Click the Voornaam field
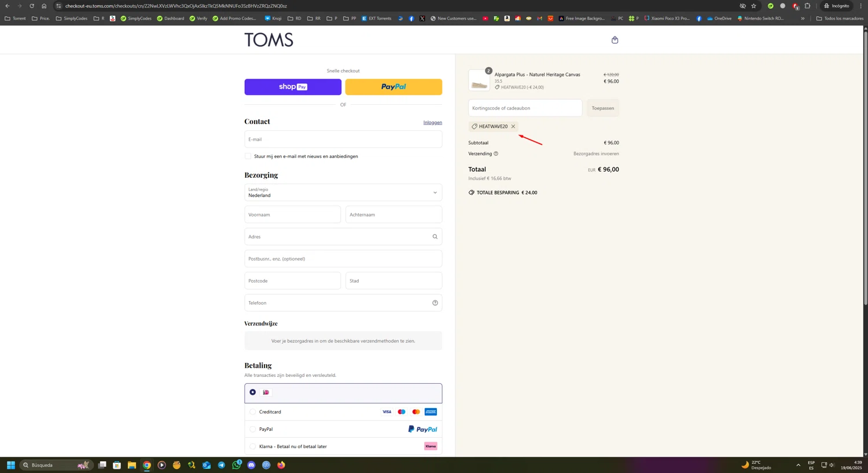 click(x=292, y=214)
